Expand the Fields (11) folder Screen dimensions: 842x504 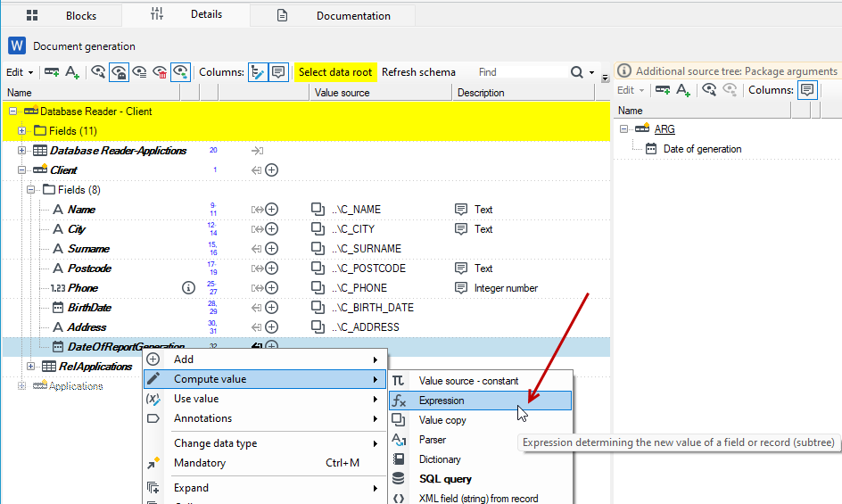coord(21,130)
